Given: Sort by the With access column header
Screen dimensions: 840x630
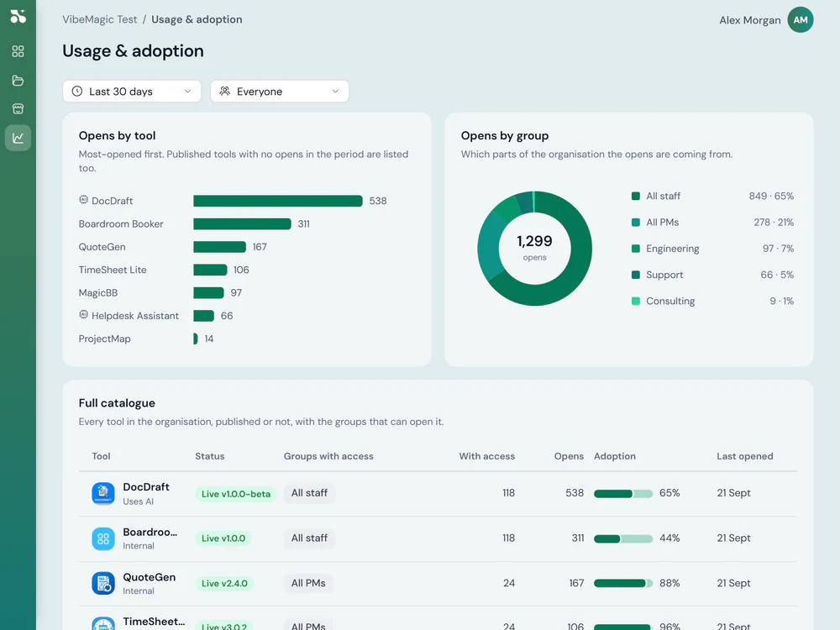Looking at the screenshot, I should tap(486, 456).
